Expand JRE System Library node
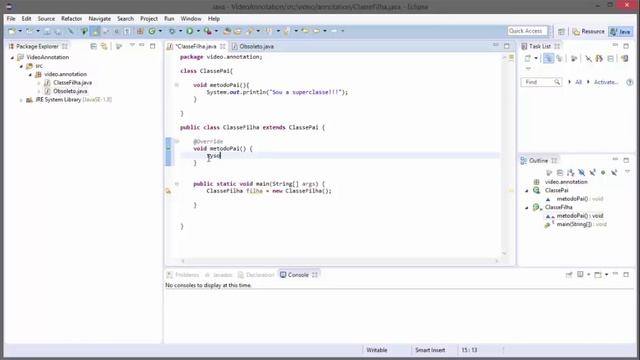This screenshot has height=360, width=640. click(21, 100)
